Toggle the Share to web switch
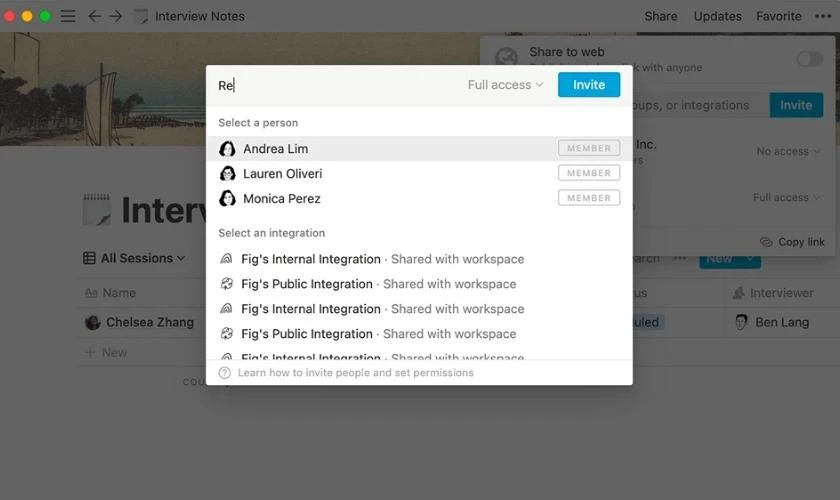The width and height of the screenshot is (840, 500). tap(809, 59)
